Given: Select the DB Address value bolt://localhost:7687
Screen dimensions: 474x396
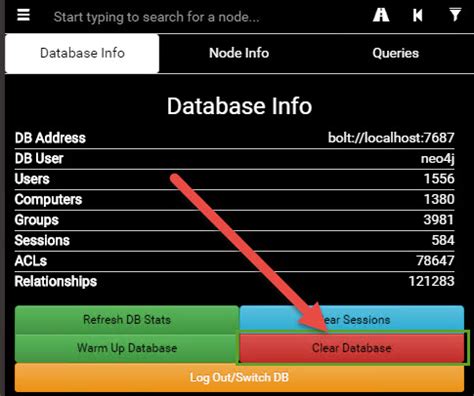Looking at the screenshot, I should pyautogui.click(x=391, y=138).
